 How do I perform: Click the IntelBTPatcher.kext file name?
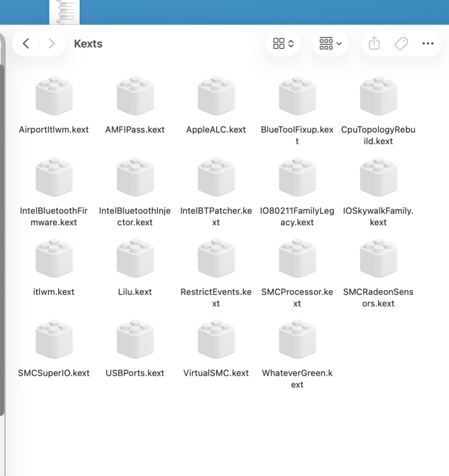coord(216,216)
